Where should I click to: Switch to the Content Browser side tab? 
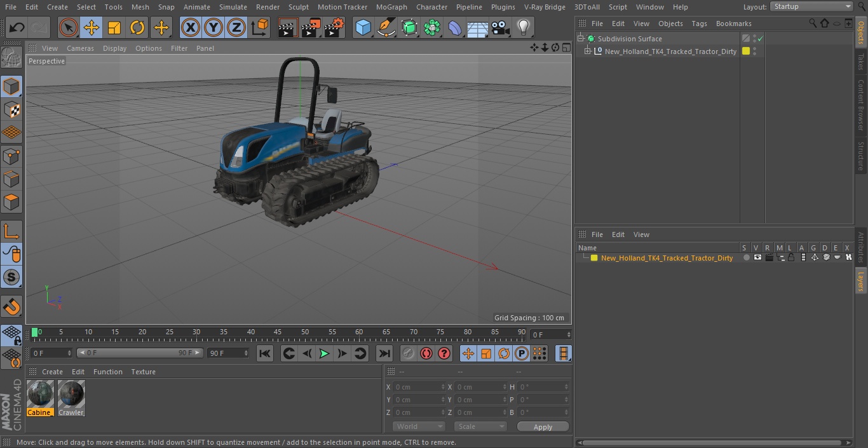tap(861, 105)
